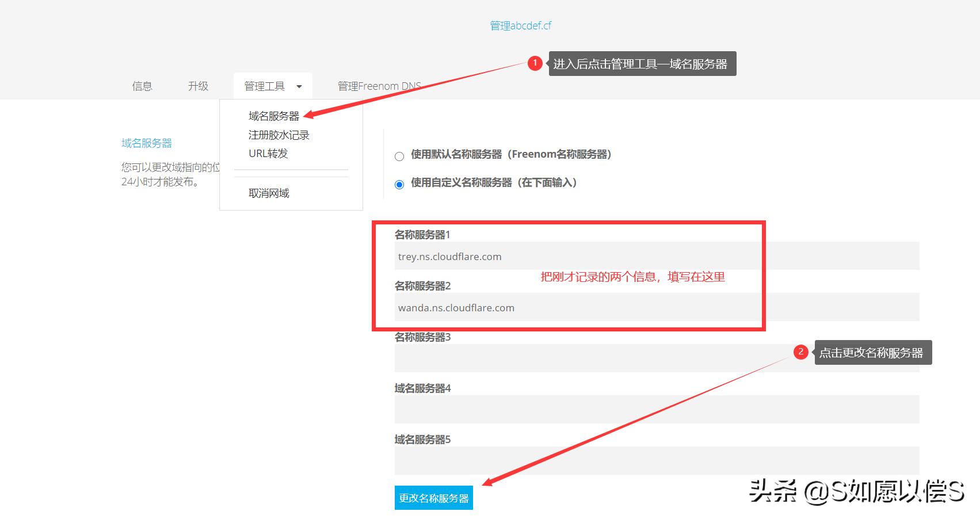
Task: 切换到"管理Freenom DNS"选项卡
Action: coord(379,86)
